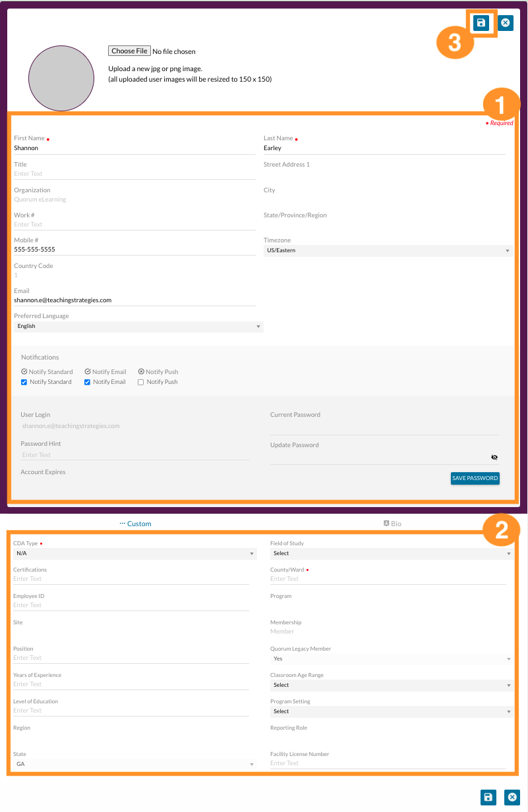Click the checkmark icon beside Notify Email label

pos(88,371)
